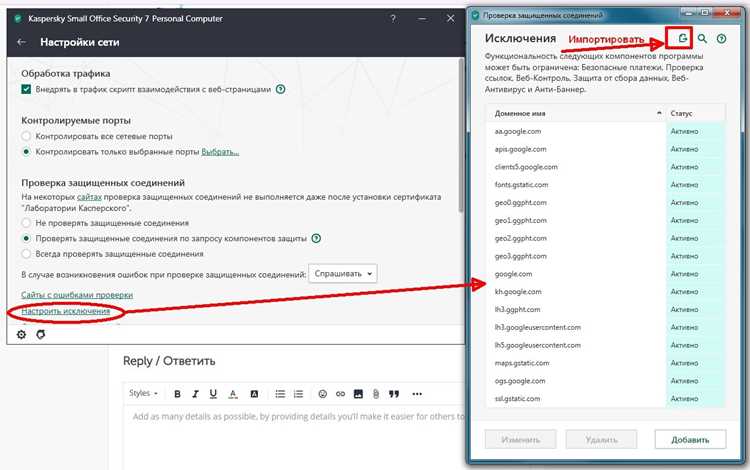Screen dimensions: 750x470
Task: Select 'Всегда проверять защищенные соединения' radio
Action: pos(26,254)
